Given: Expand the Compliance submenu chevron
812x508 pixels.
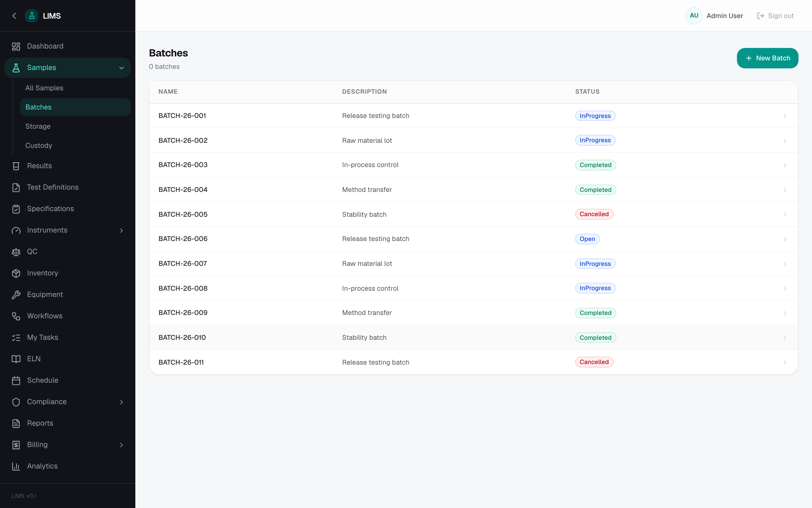Looking at the screenshot, I should tap(122, 402).
